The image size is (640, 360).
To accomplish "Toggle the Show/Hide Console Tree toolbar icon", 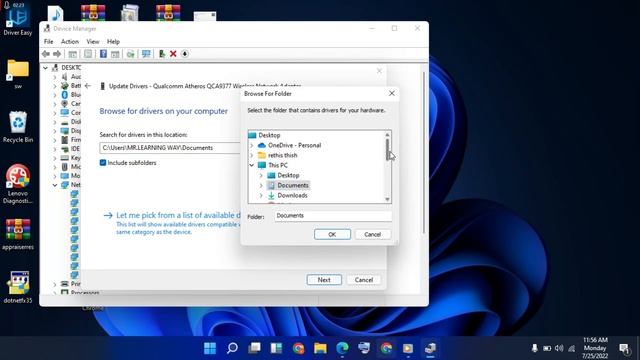I will [73, 54].
